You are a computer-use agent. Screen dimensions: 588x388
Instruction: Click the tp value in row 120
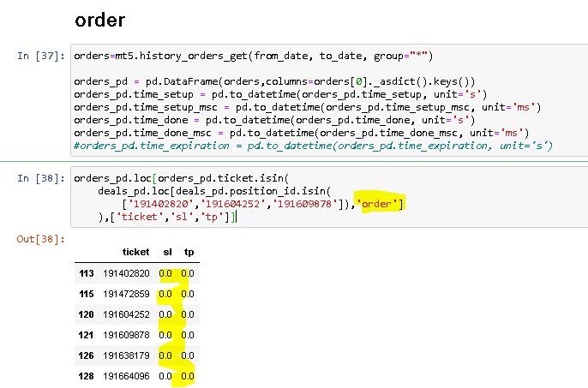tap(188, 314)
